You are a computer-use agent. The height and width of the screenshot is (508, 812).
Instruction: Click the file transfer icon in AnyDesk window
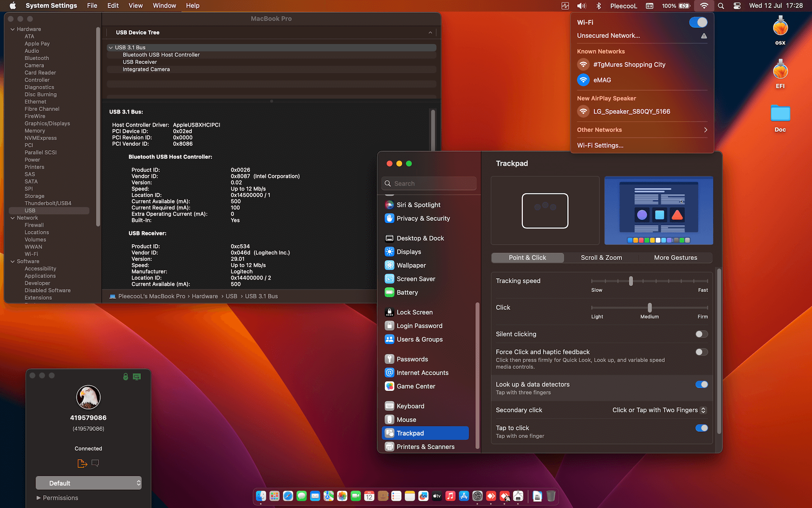(82, 464)
